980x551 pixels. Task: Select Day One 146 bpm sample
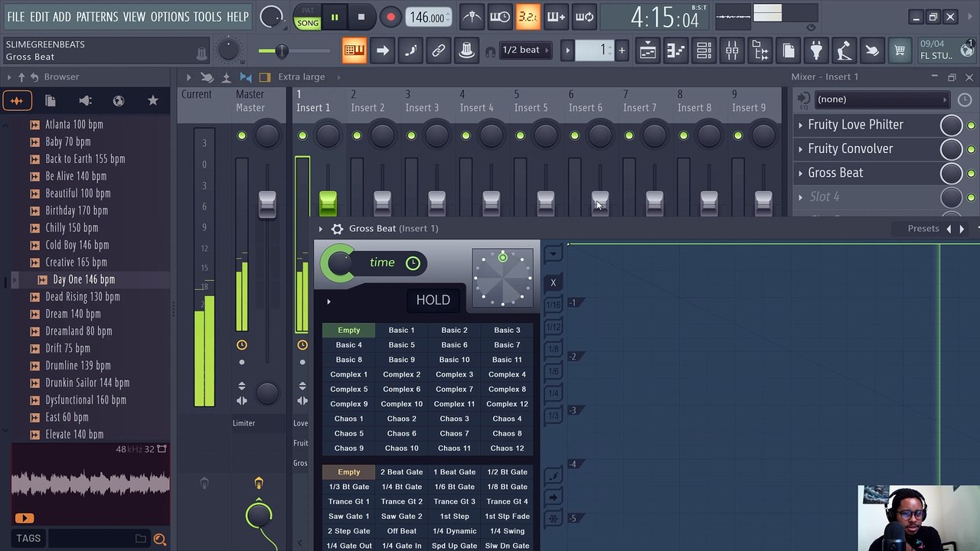click(x=84, y=279)
